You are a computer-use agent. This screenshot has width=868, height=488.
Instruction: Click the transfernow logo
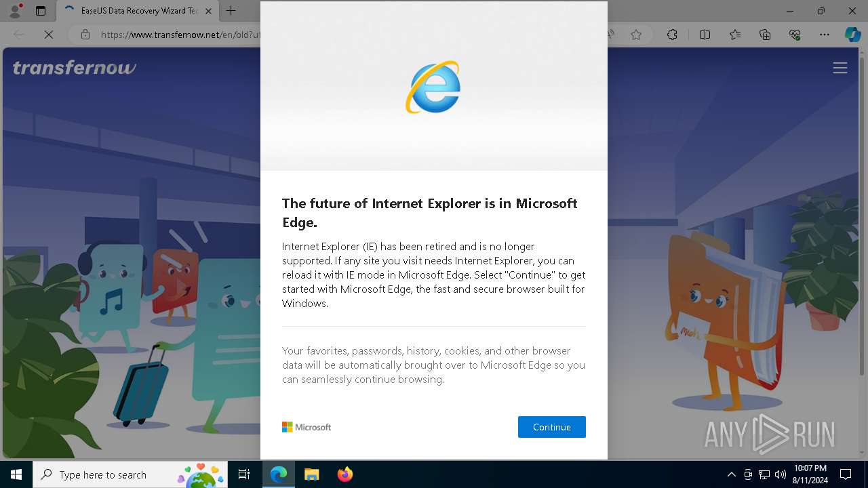74,68
